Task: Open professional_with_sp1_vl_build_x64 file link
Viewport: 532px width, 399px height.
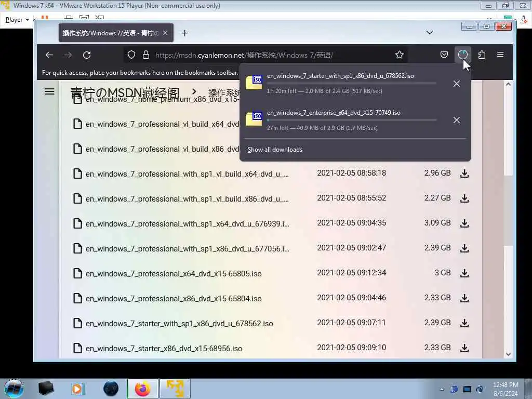Action: click(187, 174)
